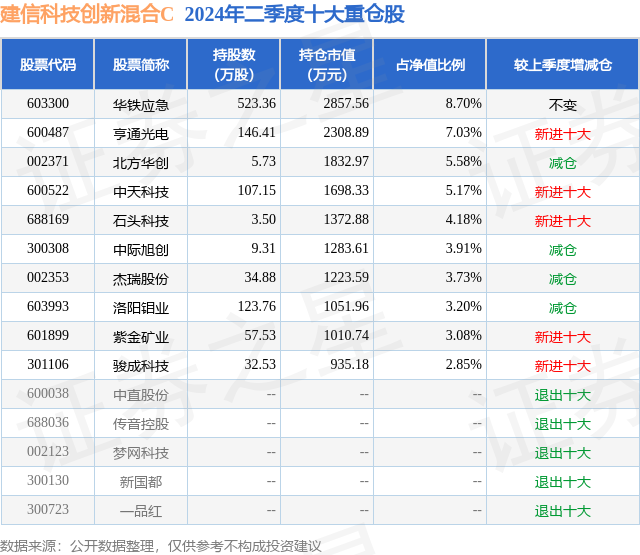Select 杰瑞股份 row name
The width and height of the screenshot is (640, 555).
141,278
